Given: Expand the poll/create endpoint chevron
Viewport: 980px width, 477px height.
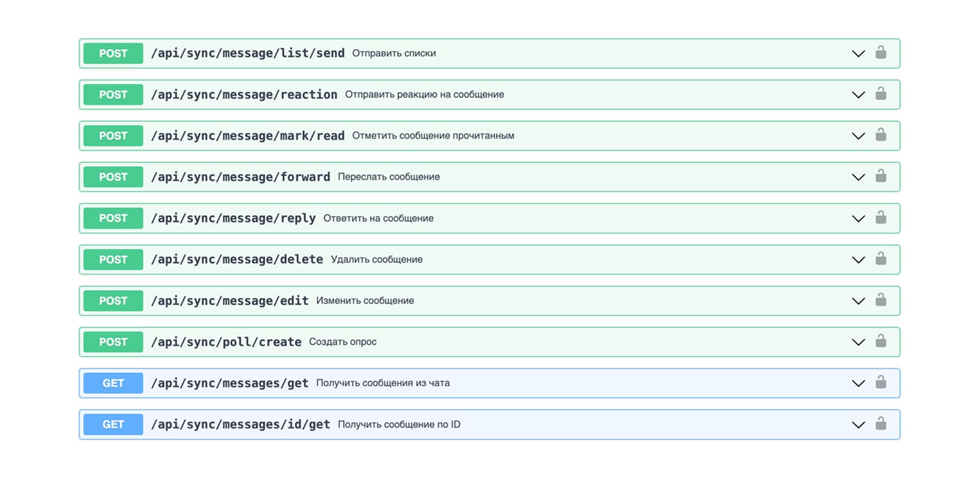Looking at the screenshot, I should tap(858, 343).
